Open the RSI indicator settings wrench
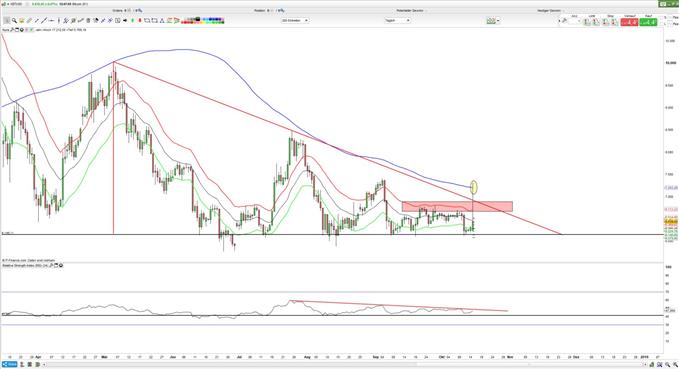This screenshot has width=679, height=369. coord(51,265)
